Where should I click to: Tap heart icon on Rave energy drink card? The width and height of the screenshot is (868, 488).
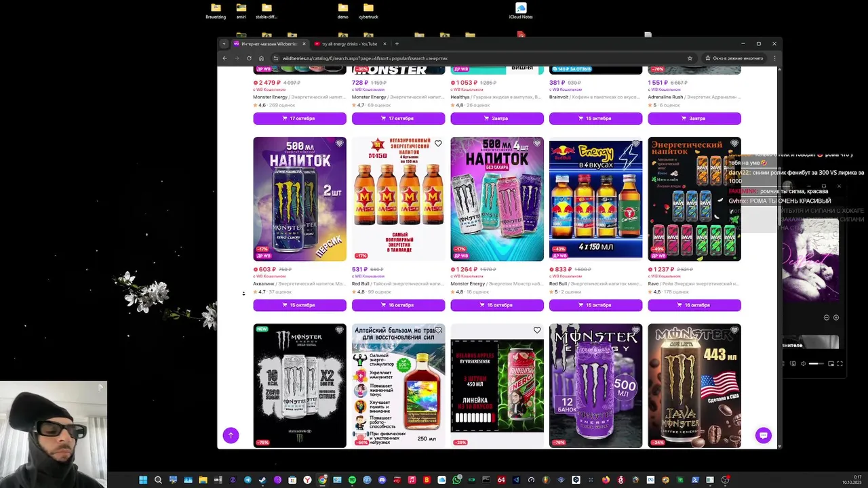click(x=734, y=144)
